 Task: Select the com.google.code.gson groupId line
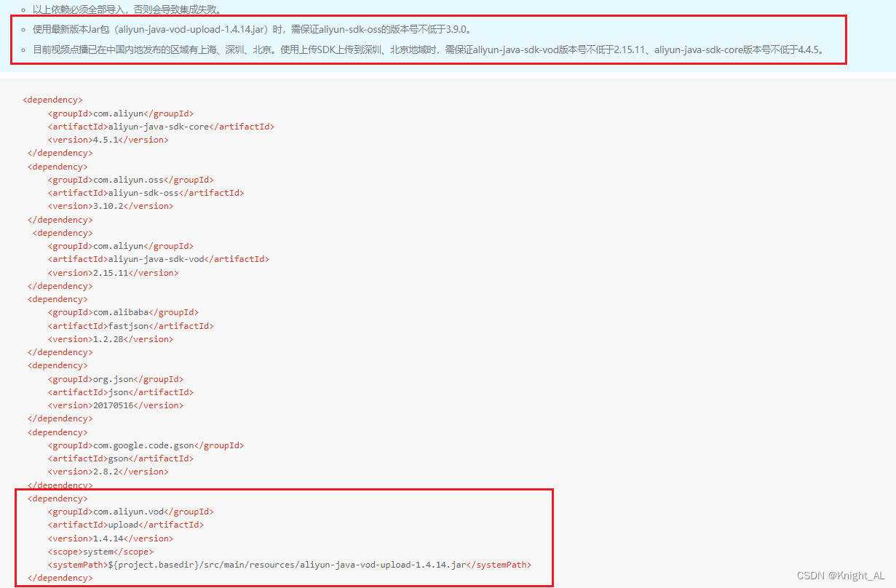(146, 445)
